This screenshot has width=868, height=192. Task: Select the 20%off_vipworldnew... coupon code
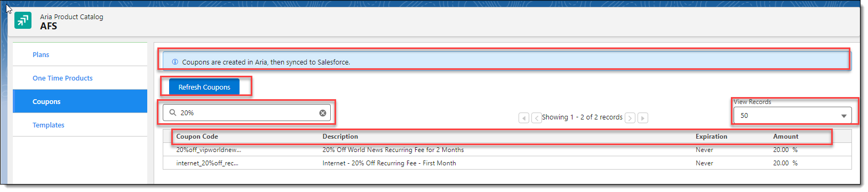coord(209,150)
